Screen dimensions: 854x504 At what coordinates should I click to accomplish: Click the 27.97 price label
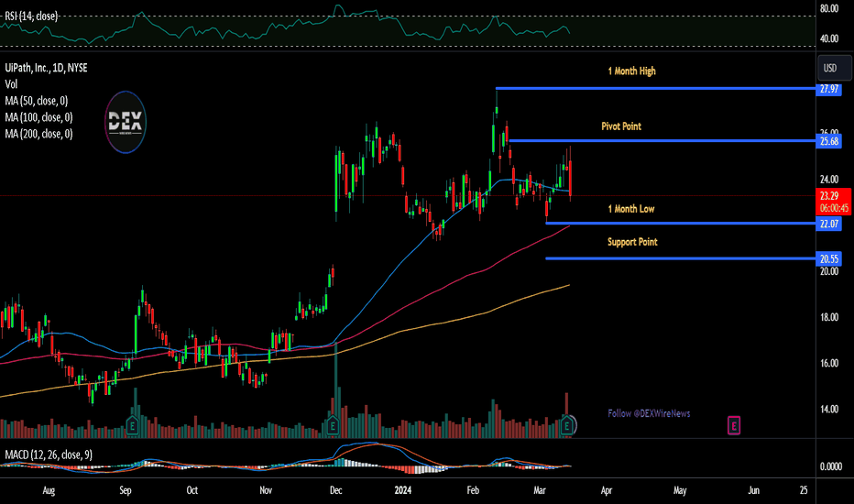click(x=829, y=89)
